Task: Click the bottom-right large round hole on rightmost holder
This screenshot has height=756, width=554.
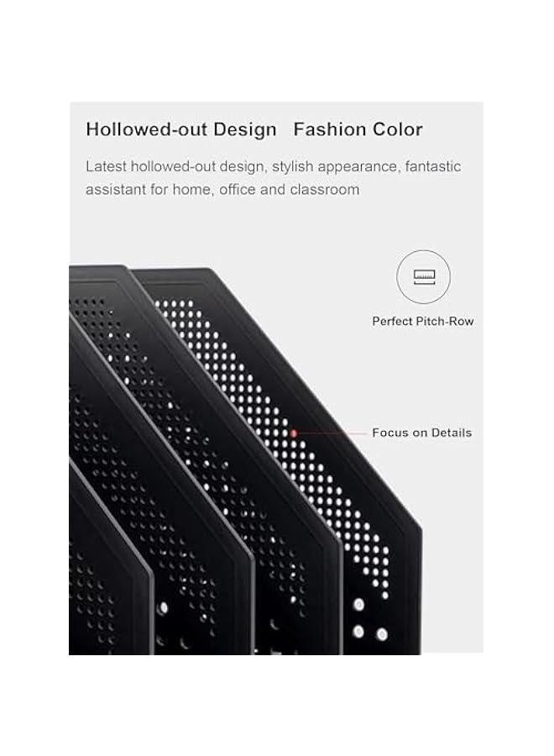Action: [382, 634]
